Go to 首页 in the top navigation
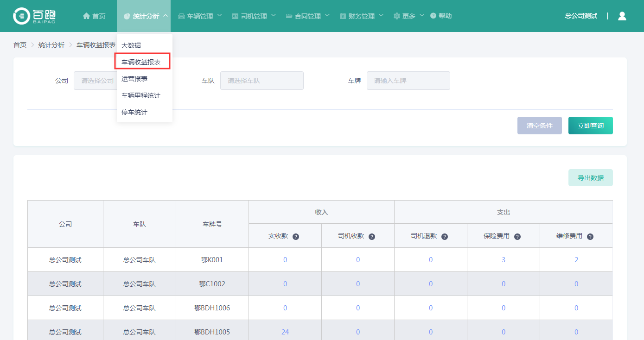 click(94, 16)
